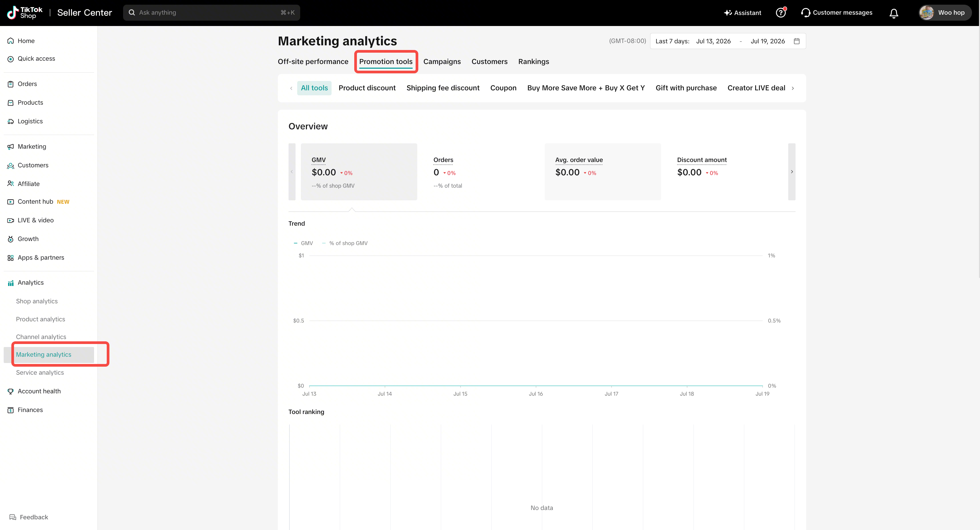980x530 pixels.
Task: Click the Assistant sparkle icon
Action: [x=728, y=13]
